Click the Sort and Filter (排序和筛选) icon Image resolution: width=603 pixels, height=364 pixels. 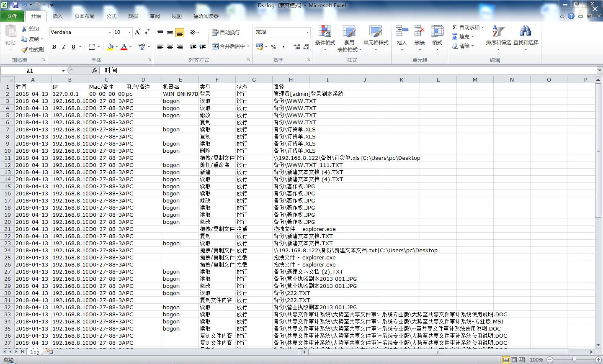coord(498,32)
